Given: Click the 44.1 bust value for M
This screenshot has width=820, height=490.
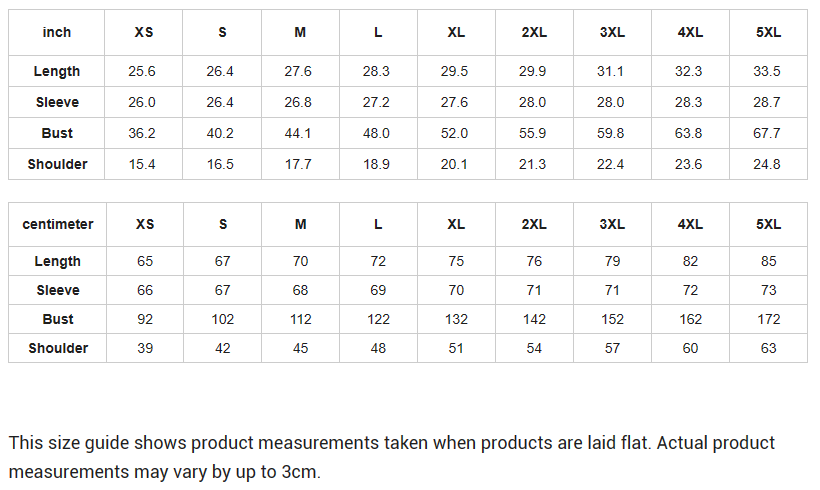Looking at the screenshot, I should click(x=300, y=133).
